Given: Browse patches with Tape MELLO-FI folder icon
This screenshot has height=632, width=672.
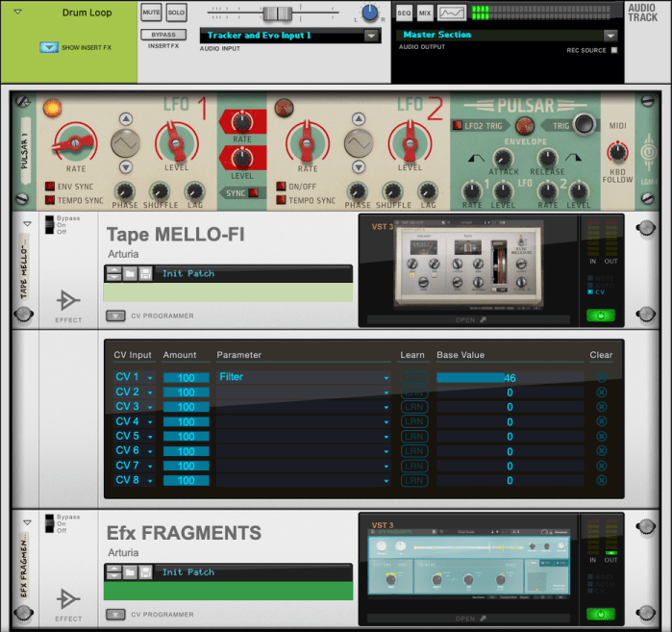Looking at the screenshot, I should point(129,274).
